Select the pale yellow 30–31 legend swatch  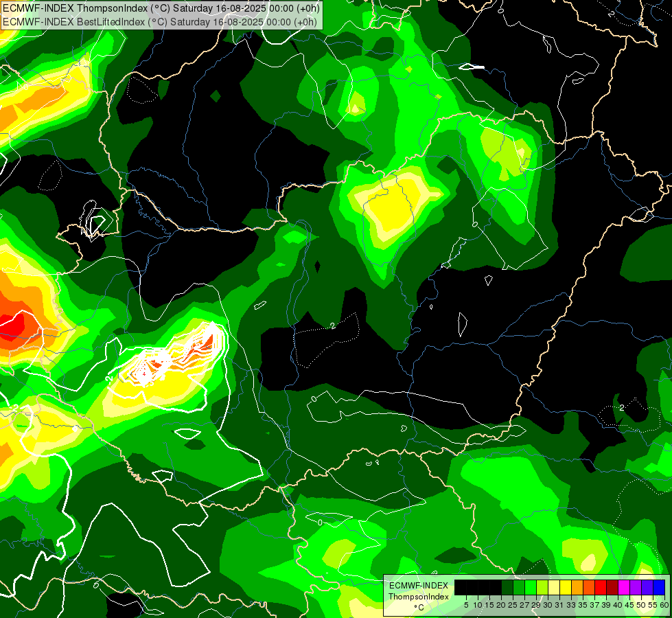(x=554, y=587)
